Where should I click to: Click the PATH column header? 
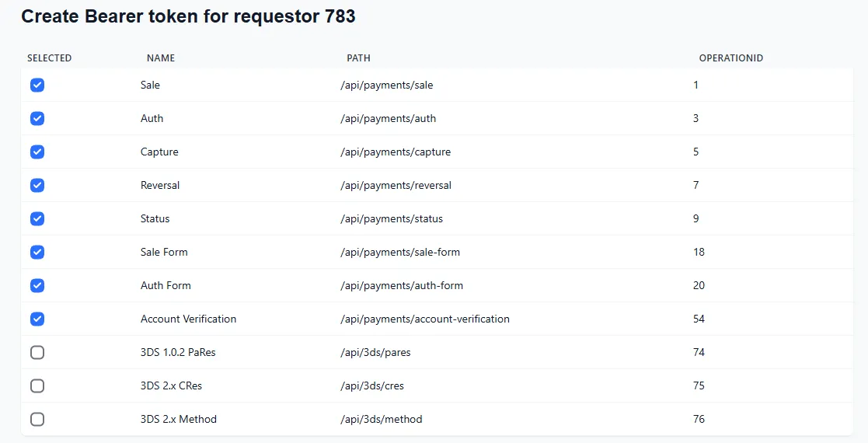pyautogui.click(x=358, y=58)
